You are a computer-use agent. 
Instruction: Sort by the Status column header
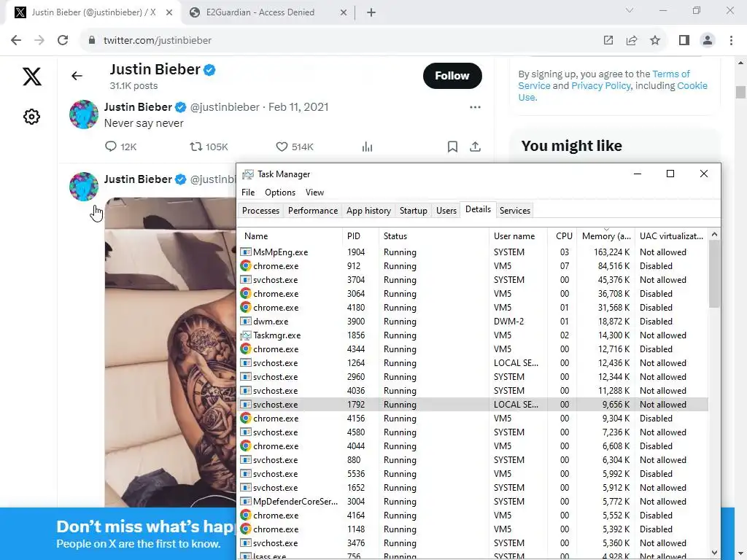434,236
